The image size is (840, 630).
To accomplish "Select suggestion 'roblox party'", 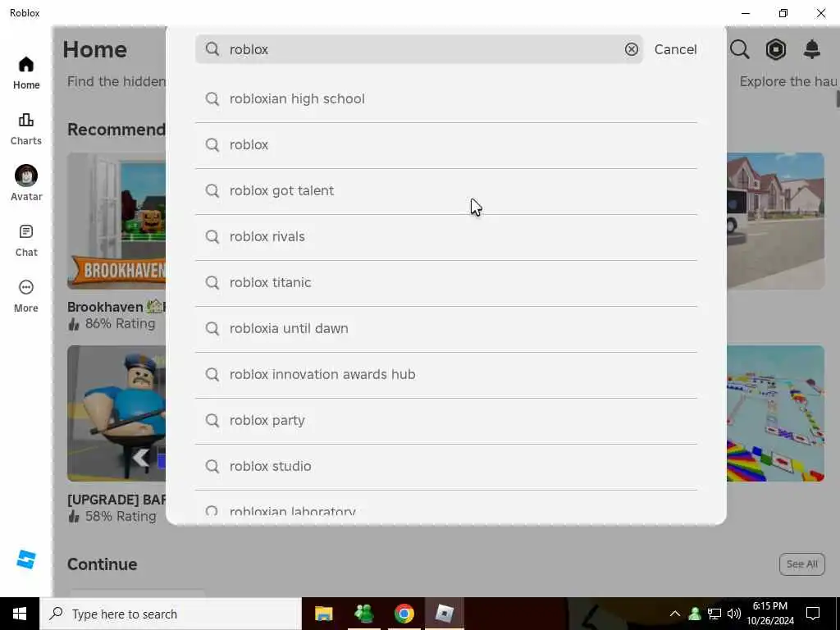I will click(x=446, y=421).
